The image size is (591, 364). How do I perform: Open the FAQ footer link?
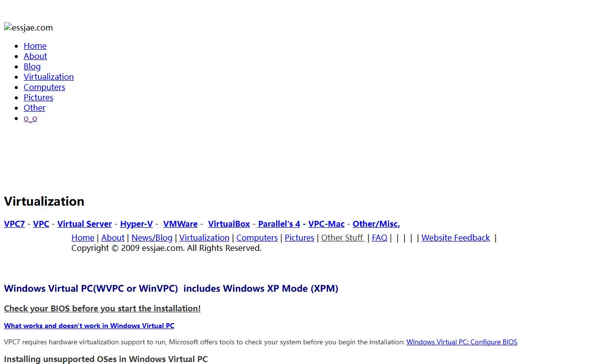tap(379, 238)
